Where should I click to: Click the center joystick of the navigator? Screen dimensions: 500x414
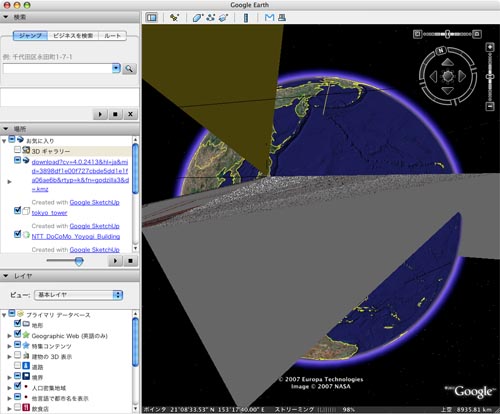(x=447, y=76)
